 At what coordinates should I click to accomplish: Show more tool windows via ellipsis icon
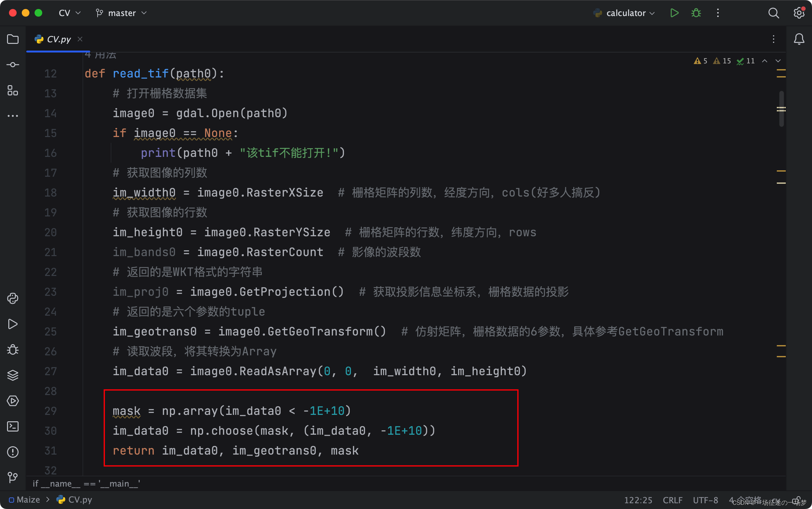(x=13, y=115)
